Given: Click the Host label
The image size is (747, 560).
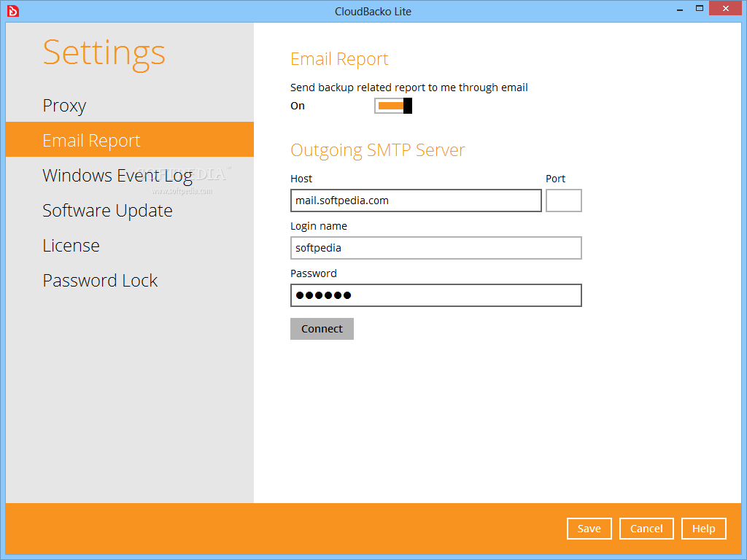Looking at the screenshot, I should 301,179.
